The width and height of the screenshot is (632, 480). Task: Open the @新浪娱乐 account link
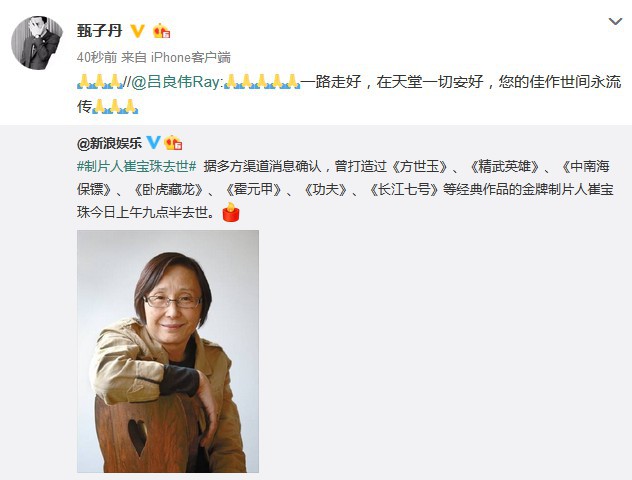pyautogui.click(x=109, y=143)
